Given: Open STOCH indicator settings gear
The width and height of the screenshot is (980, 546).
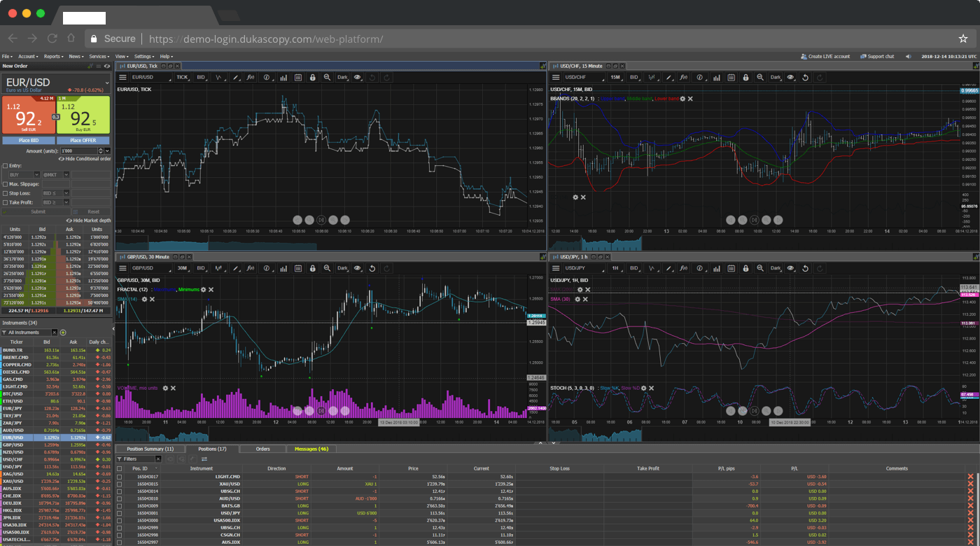Looking at the screenshot, I should pyautogui.click(x=643, y=388).
